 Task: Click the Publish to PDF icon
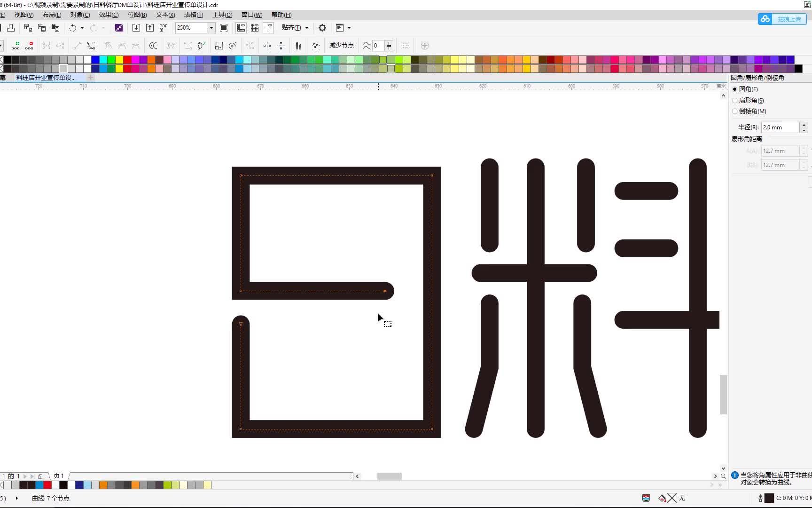(163, 28)
